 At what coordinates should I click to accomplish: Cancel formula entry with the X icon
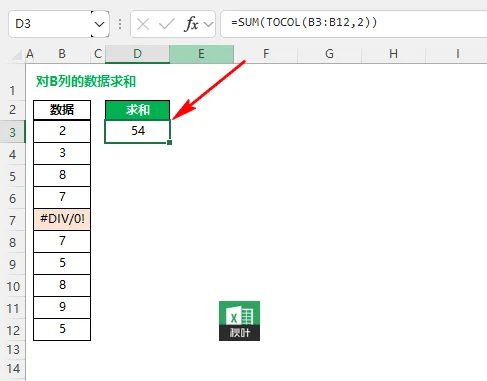pos(143,24)
